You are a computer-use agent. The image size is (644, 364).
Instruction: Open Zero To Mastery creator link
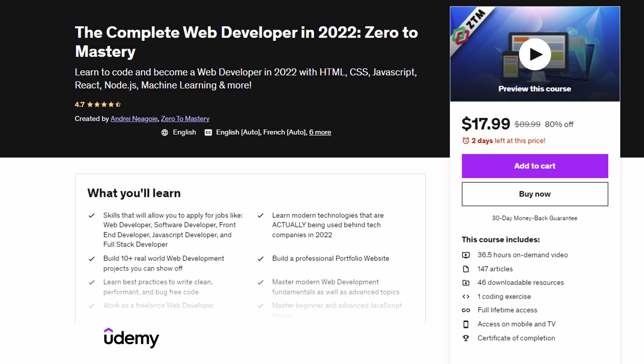tap(185, 119)
